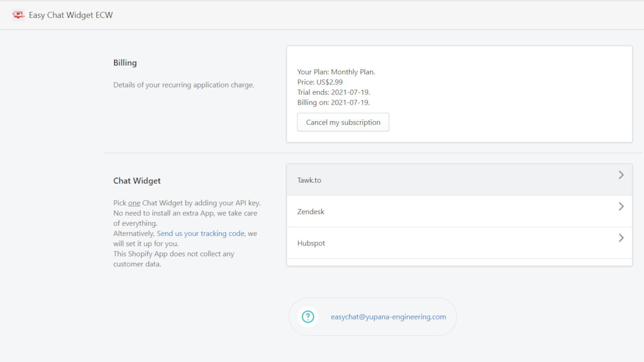The width and height of the screenshot is (644, 362).
Task: Click the Billing section heading
Action: (125, 62)
